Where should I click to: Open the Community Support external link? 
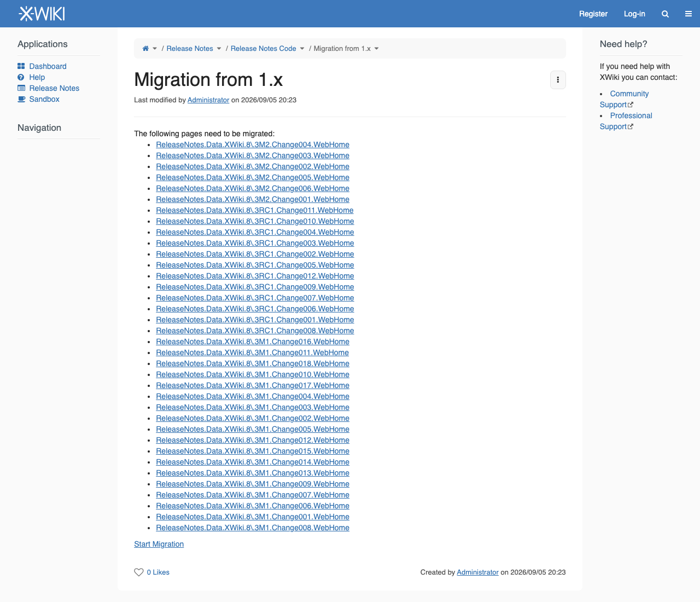(624, 99)
